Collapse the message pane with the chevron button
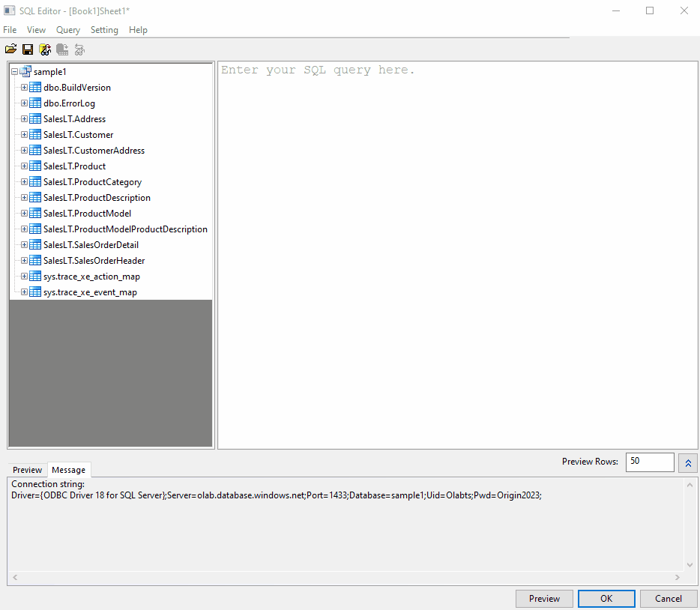 point(687,462)
